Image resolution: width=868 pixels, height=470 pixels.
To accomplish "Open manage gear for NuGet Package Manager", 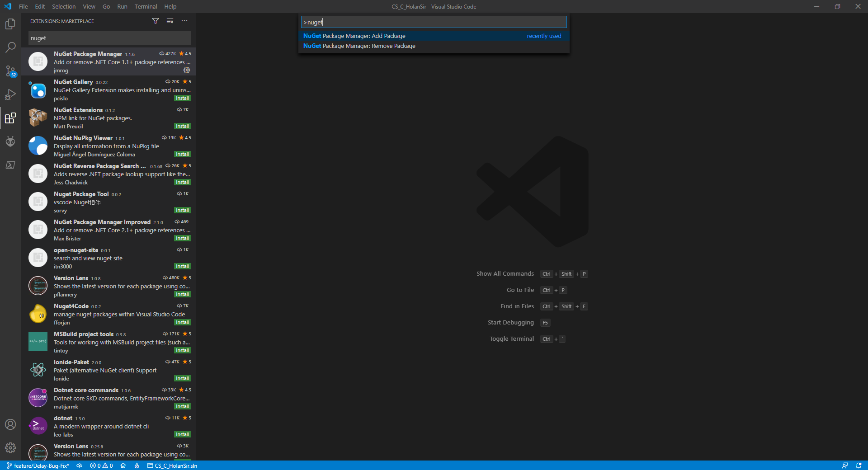I will click(x=187, y=70).
